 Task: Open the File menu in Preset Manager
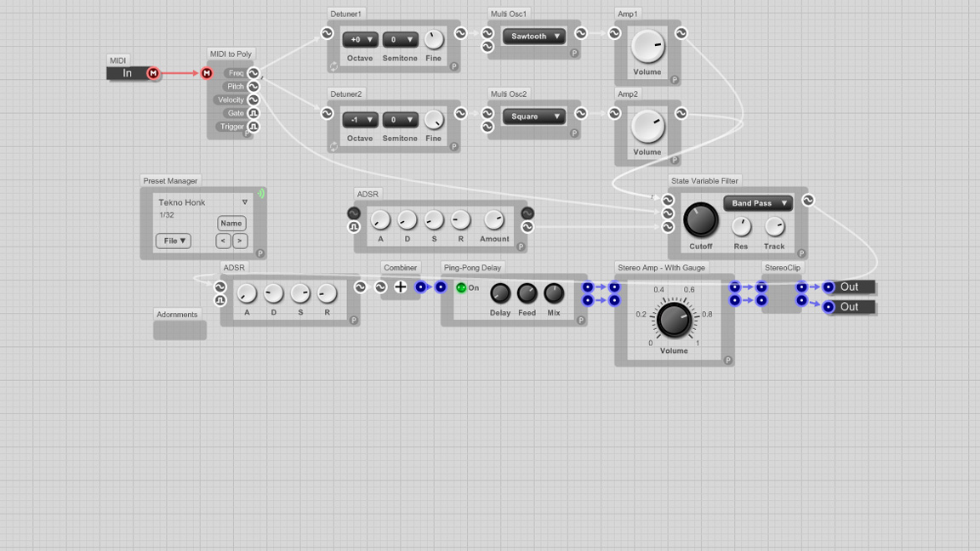tap(173, 241)
